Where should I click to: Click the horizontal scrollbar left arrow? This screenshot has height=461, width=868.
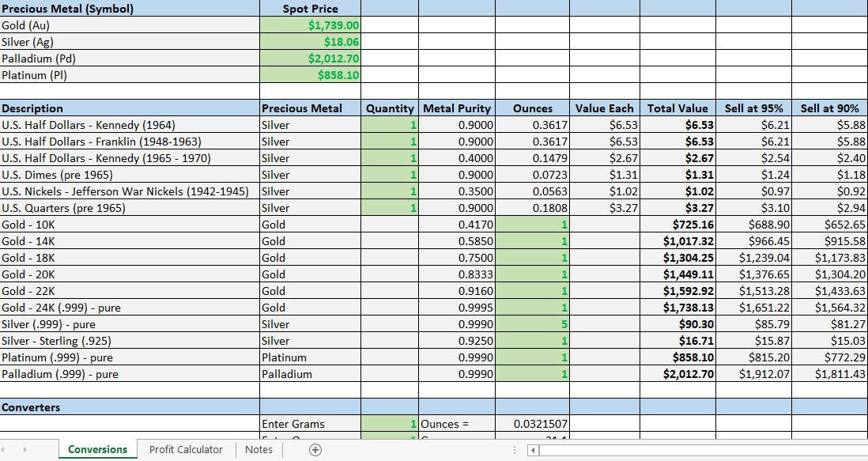[532, 449]
